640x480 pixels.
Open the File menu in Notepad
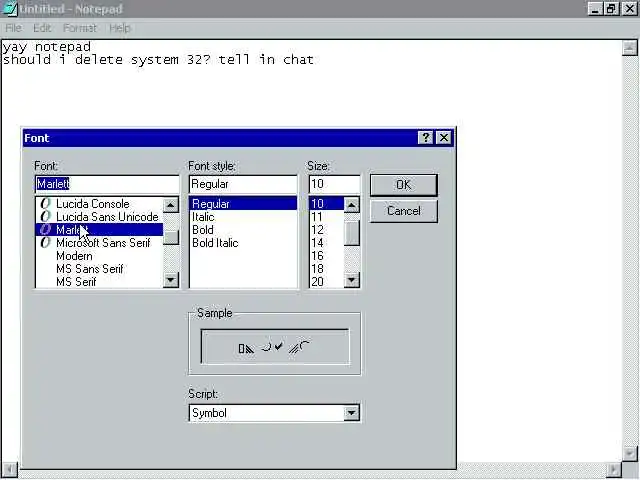(13, 28)
